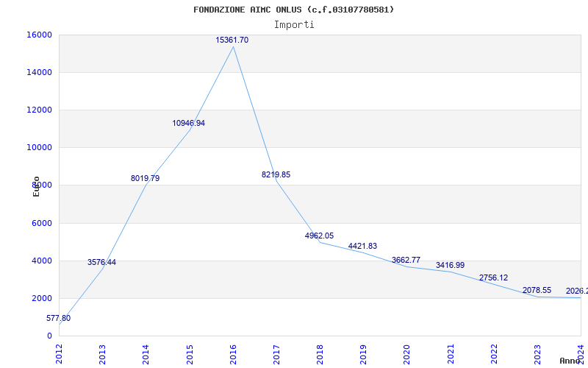Click the 2016 x-axis year label

pos(233,354)
